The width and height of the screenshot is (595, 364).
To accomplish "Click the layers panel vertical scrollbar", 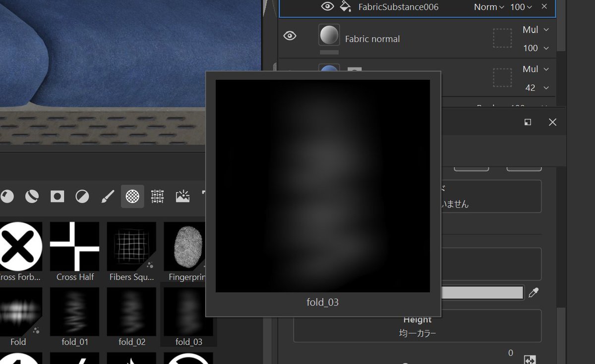I will (561, 25).
